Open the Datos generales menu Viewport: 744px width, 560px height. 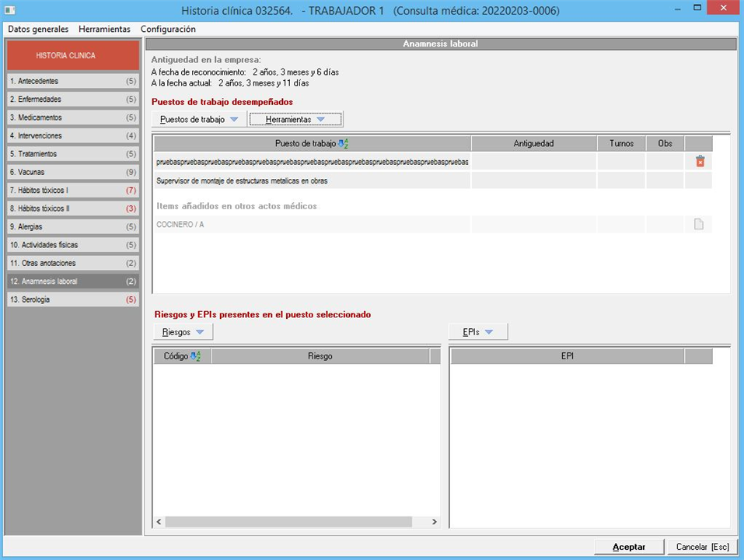pyautogui.click(x=38, y=29)
